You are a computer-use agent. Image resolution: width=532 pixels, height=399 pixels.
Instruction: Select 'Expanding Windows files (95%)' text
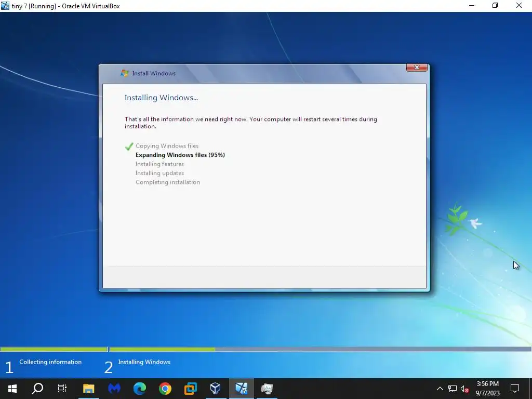coord(180,155)
